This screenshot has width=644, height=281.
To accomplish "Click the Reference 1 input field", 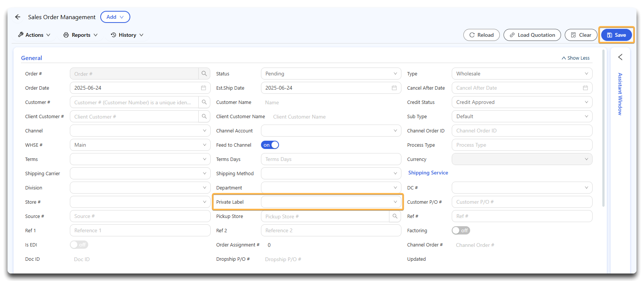I will [140, 230].
